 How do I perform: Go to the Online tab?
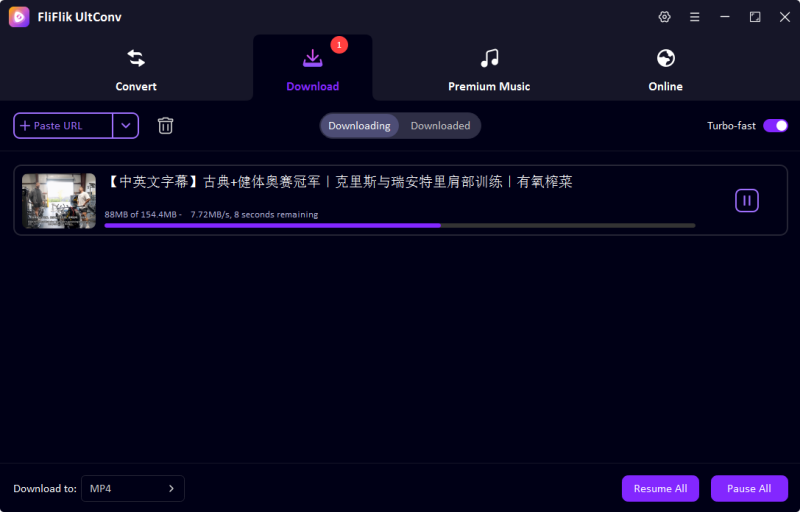[x=665, y=68]
